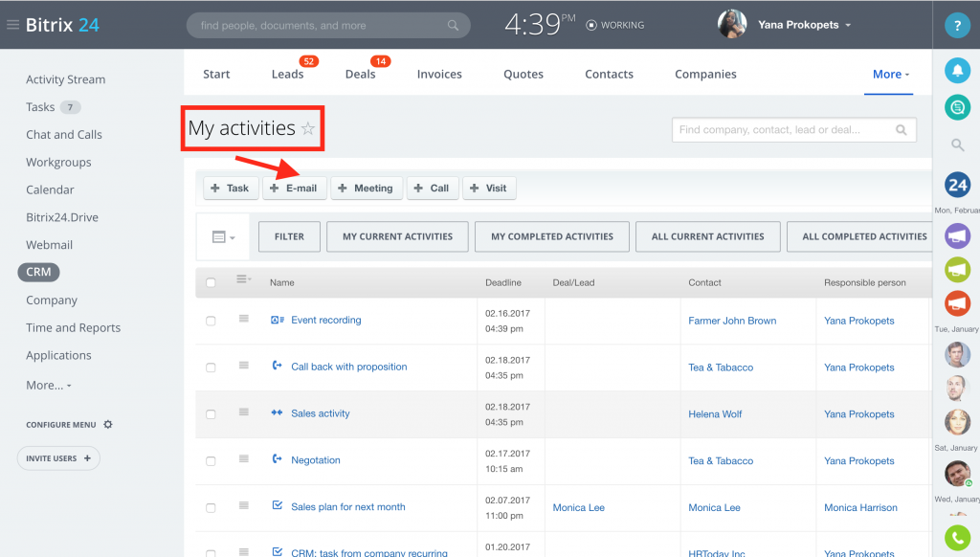Viewport: 980px width, 557px height.
Task: Open Bitrix24.Drive in left menu
Action: (62, 217)
